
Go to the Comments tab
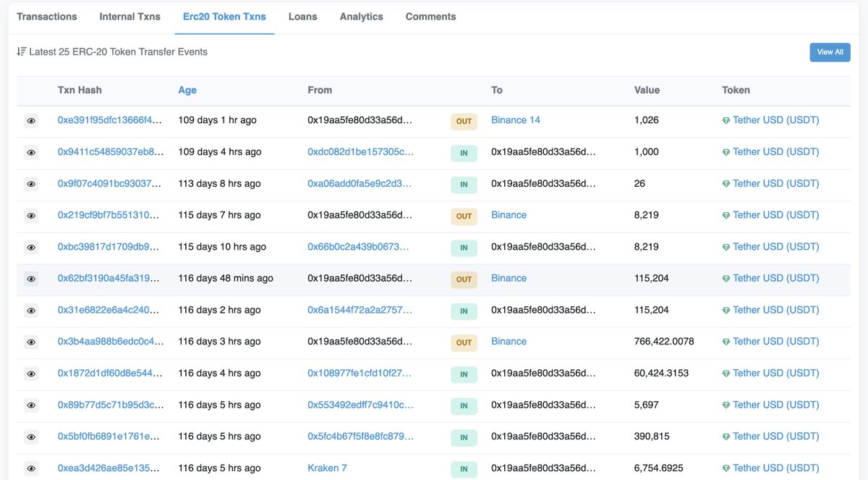(x=430, y=17)
